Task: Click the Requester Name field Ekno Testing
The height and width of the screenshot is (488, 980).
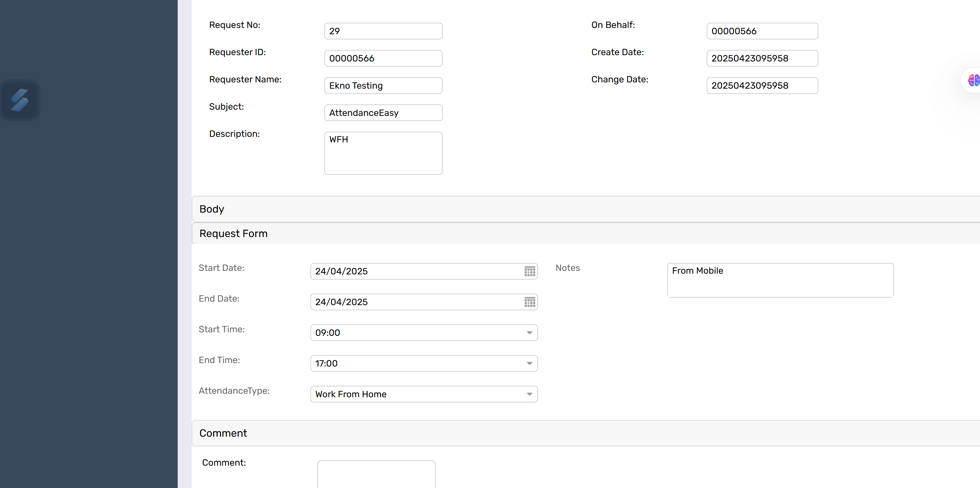Action: [383, 86]
